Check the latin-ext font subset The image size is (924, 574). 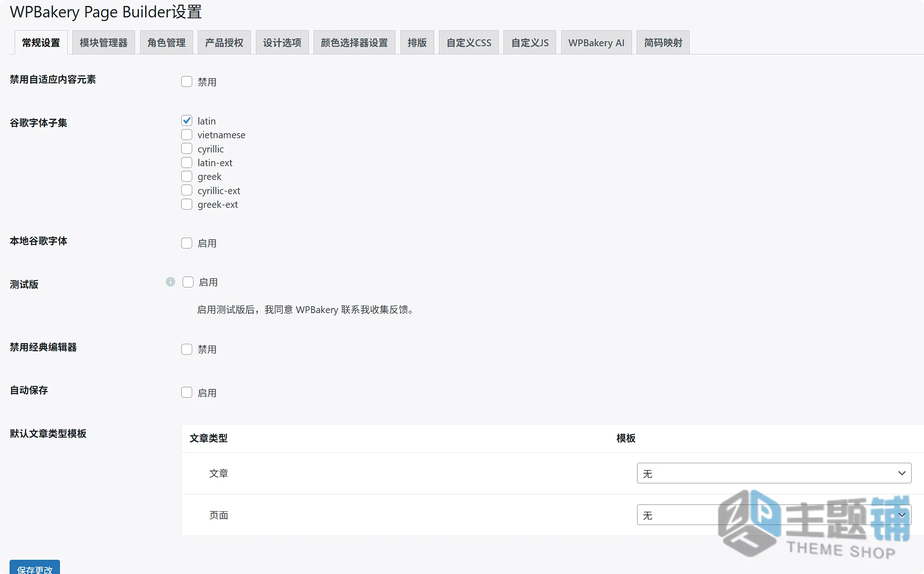187,162
